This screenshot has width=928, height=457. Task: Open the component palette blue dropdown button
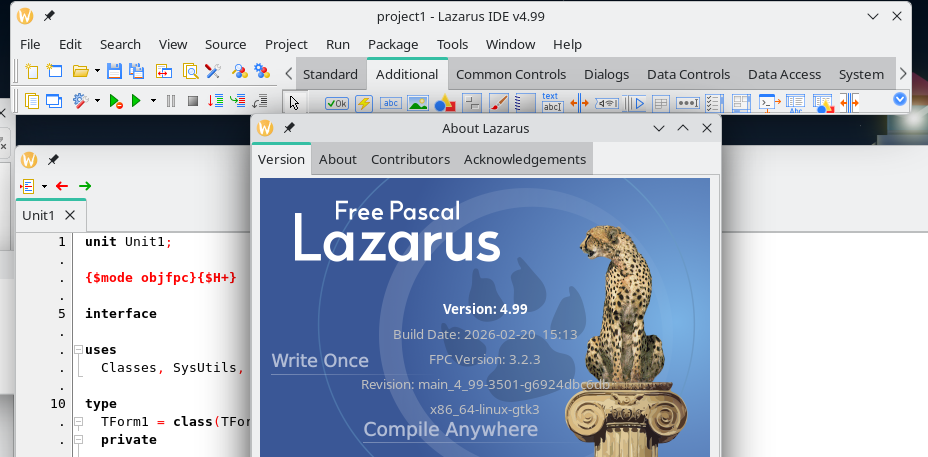[899, 99]
